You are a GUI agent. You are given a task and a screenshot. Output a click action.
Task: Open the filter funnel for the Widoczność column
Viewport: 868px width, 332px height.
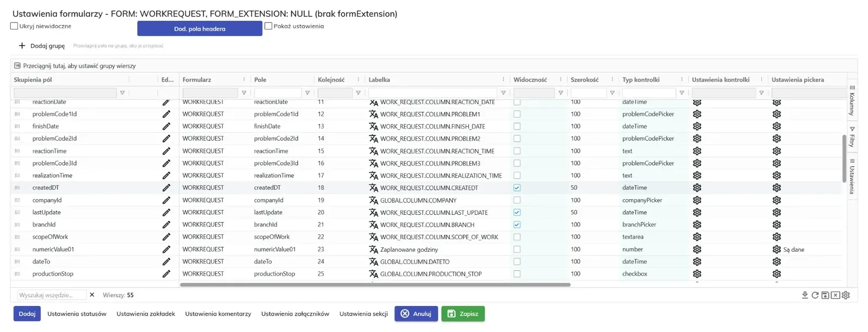[560, 93]
